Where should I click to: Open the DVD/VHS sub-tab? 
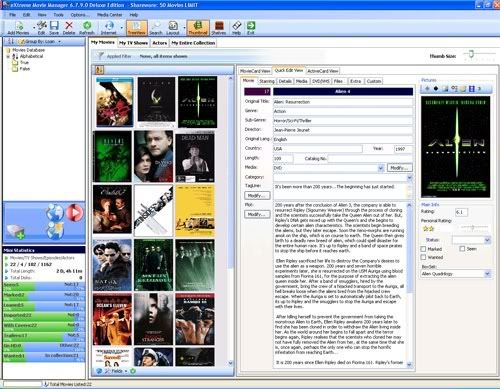(321, 81)
